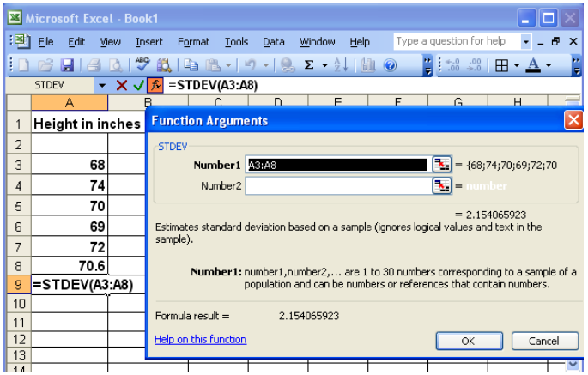Click the Number2 range selector icon
This screenshot has height=375, width=588.
point(441,184)
